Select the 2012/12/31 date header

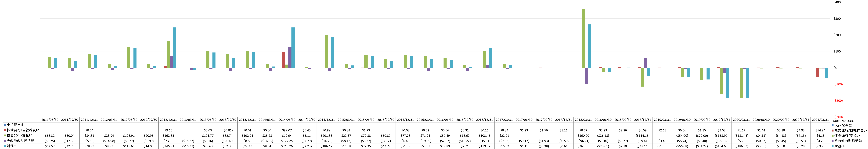coord(168,120)
